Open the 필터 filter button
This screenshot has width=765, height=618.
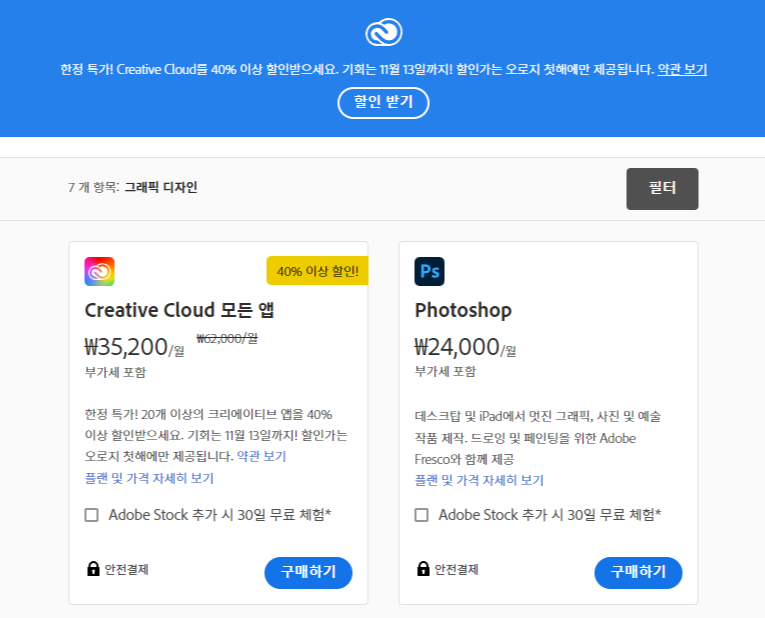click(662, 189)
